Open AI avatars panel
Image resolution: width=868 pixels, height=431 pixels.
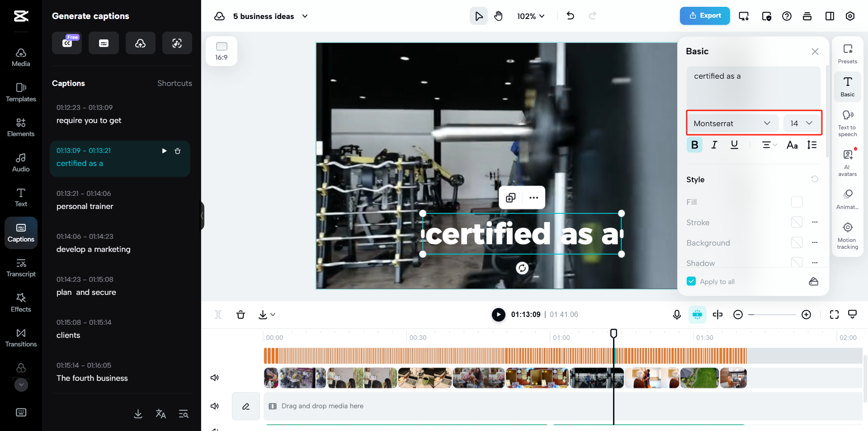tap(847, 163)
